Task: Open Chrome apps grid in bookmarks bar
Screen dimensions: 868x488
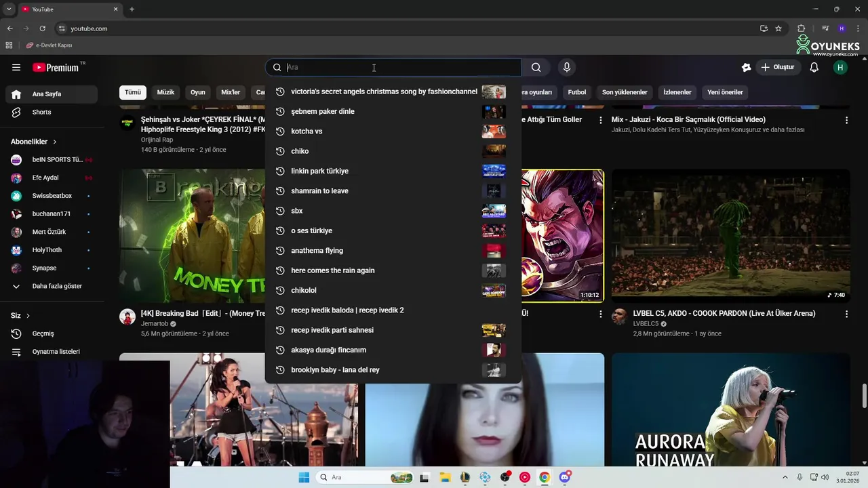Action: click(9, 45)
